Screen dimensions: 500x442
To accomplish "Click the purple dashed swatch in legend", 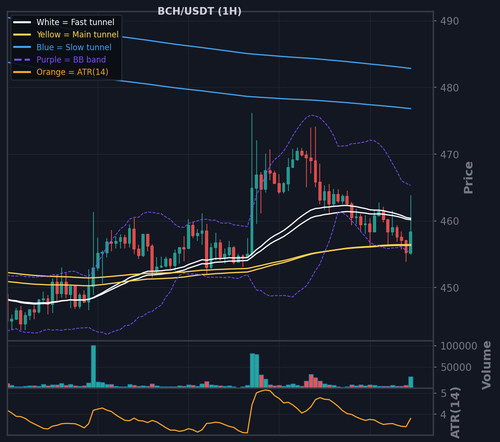I will point(22,60).
